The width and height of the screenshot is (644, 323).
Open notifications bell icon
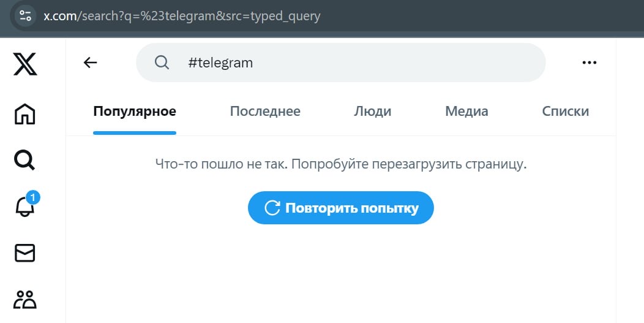pyautogui.click(x=25, y=206)
